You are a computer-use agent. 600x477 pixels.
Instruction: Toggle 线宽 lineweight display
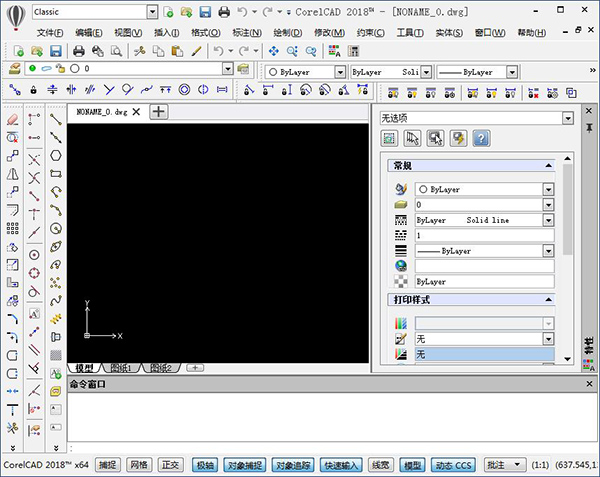[381, 465]
